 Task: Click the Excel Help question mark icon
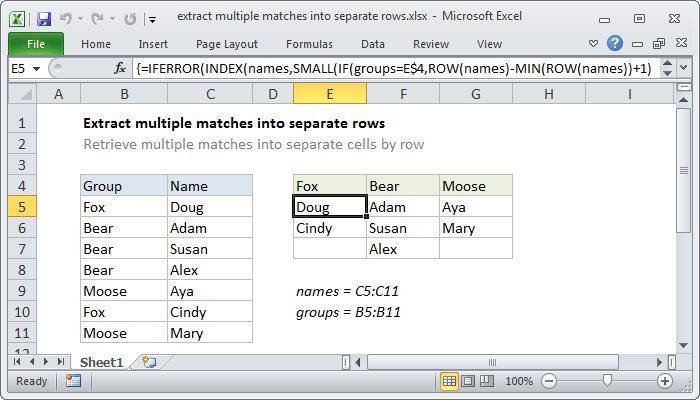pos(616,44)
